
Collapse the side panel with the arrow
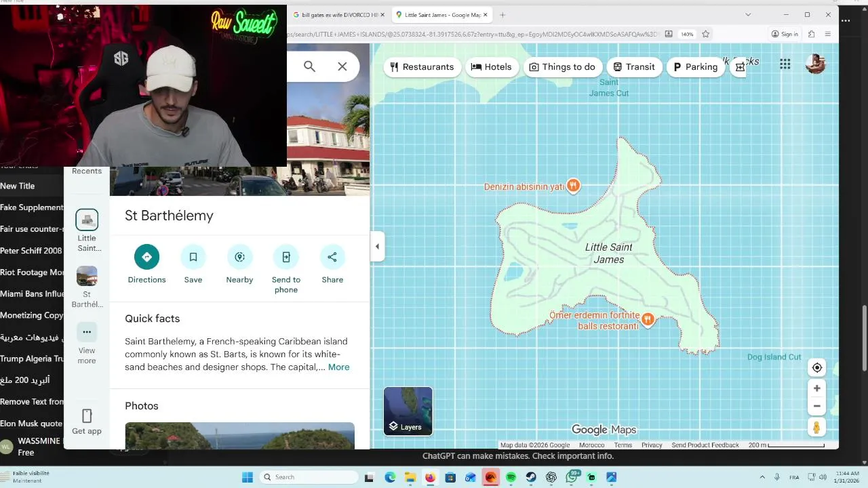click(377, 247)
